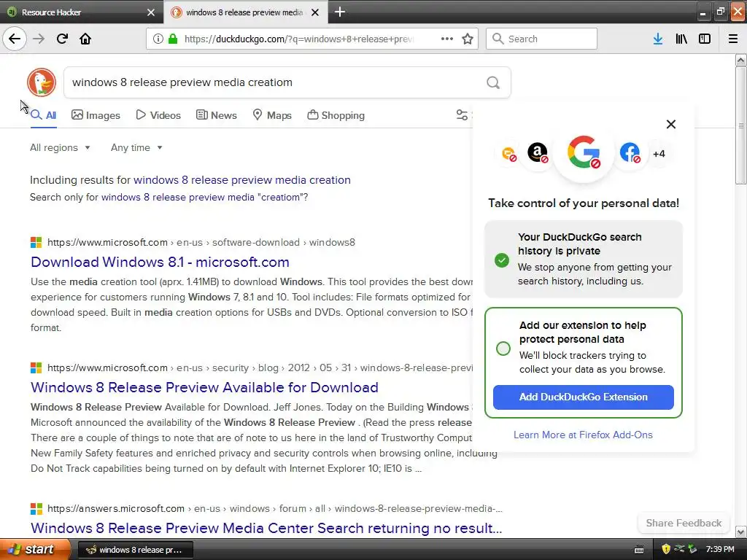
Task: Click the Facebook blocked tracker icon
Action: (630, 153)
